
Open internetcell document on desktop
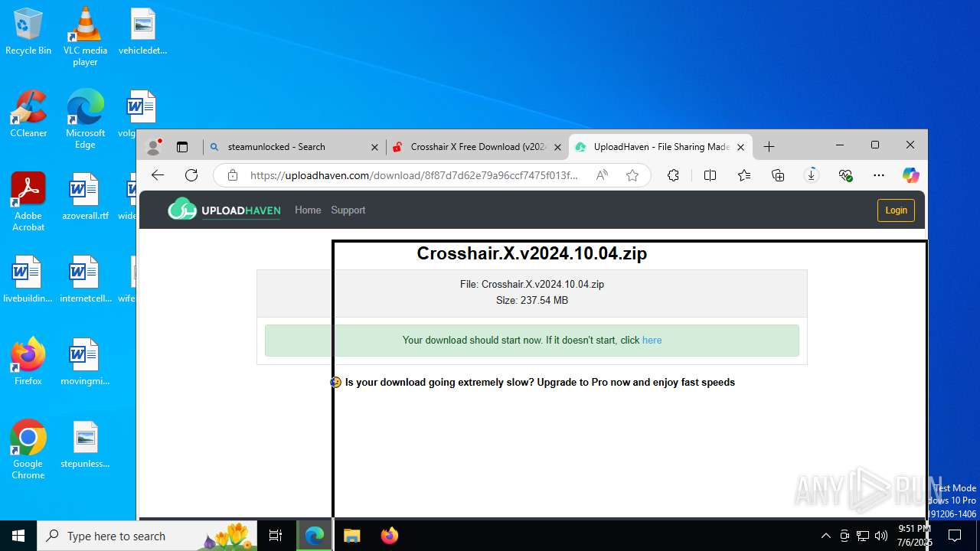85,279
